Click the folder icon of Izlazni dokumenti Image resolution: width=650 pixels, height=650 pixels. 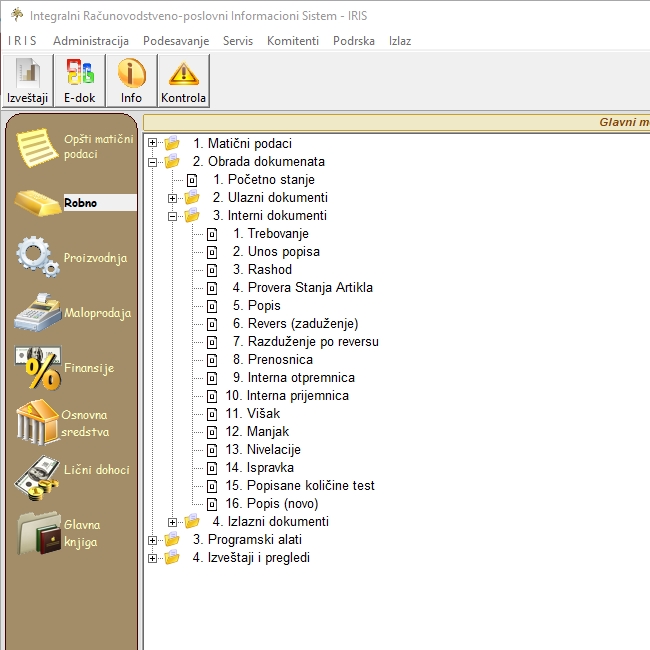pyautogui.click(x=192, y=521)
